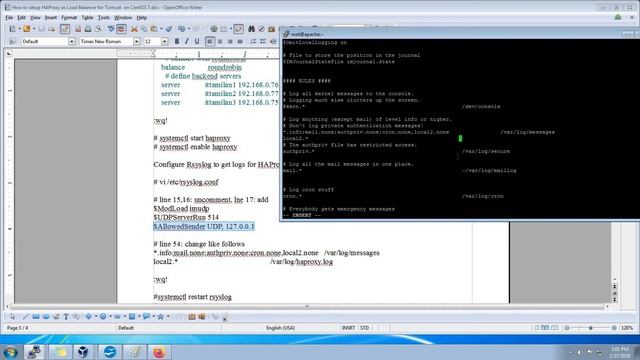640x360 pixels.
Task: Open Find & Replace binoculars icon
Action: (251, 29)
